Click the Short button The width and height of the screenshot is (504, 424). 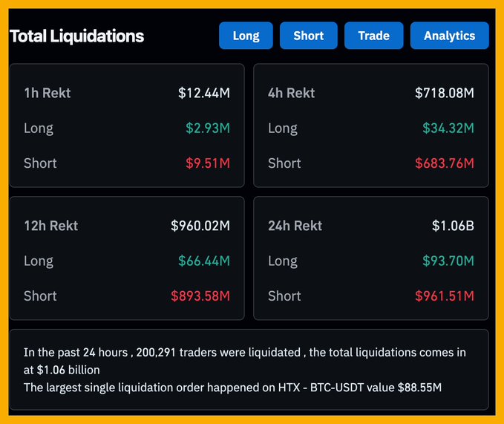[x=308, y=36]
